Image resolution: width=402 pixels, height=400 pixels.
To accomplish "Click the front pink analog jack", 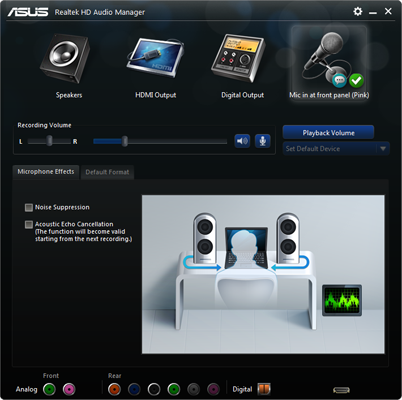I will (x=69, y=389).
